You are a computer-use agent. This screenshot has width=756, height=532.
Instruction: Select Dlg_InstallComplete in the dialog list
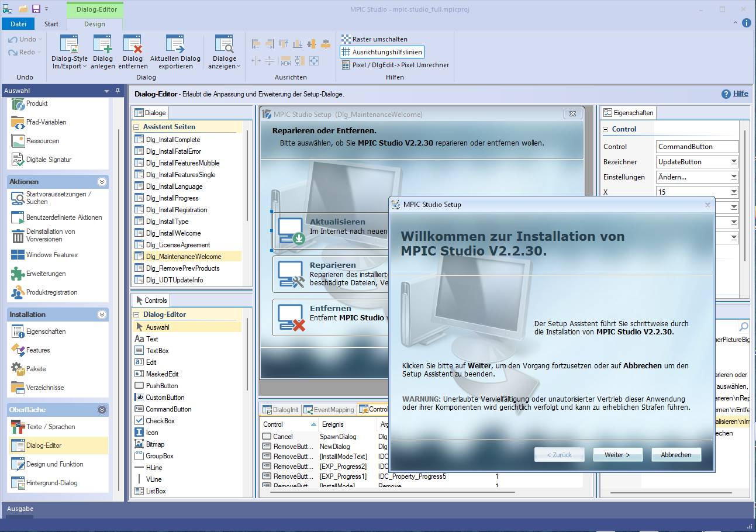(173, 140)
